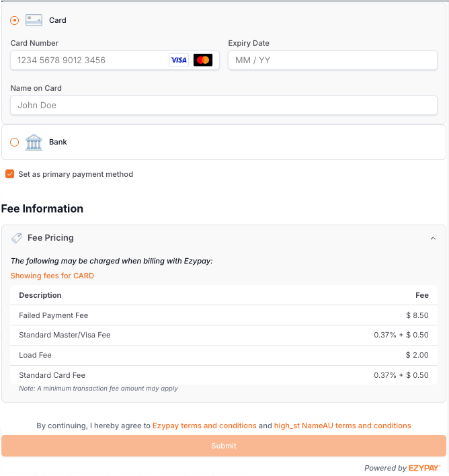Click the Fee Pricing heading

[x=50, y=238]
